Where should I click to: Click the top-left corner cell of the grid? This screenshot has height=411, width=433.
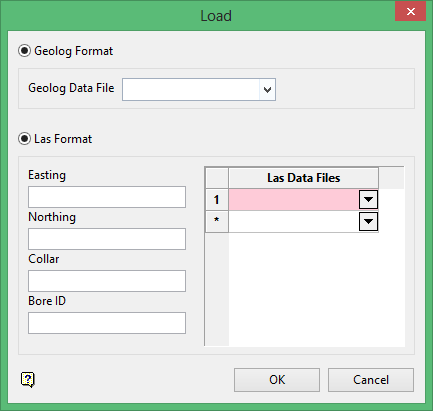[217, 178]
